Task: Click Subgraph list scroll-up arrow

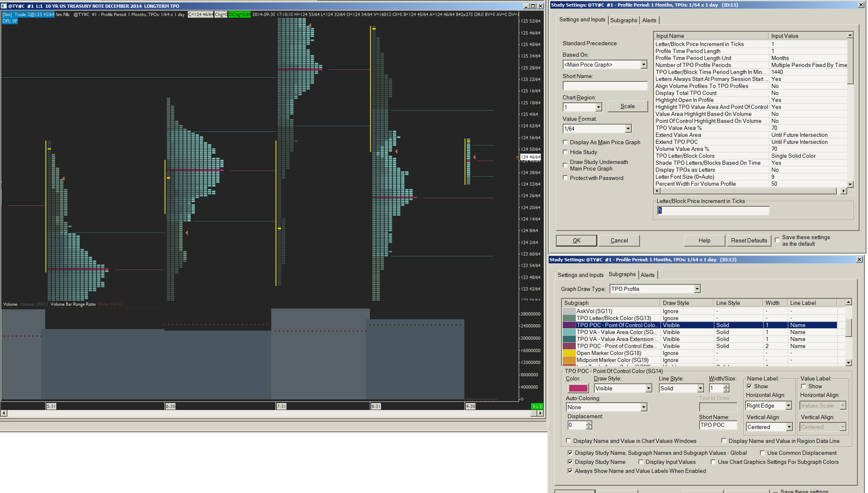Action: (x=848, y=302)
